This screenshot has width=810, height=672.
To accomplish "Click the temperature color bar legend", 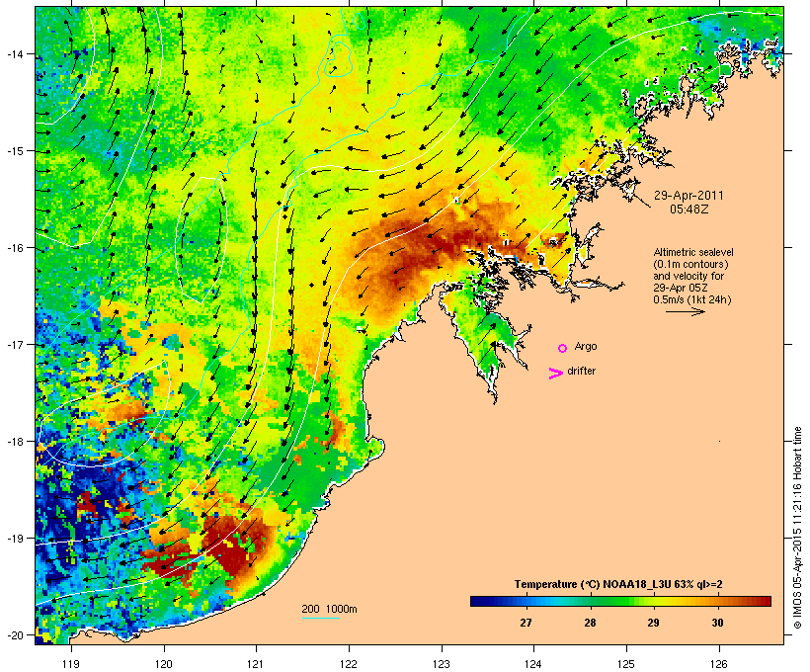I will 620,601.
